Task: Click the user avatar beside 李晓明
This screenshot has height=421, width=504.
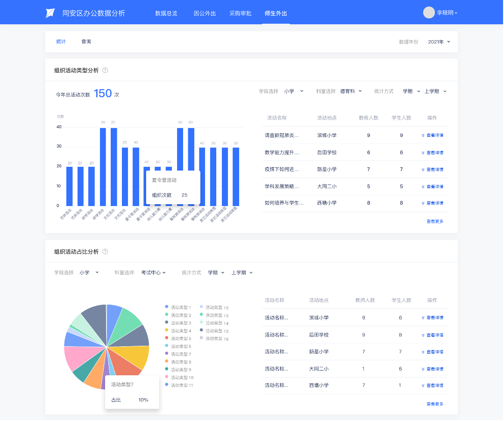Action: [x=428, y=13]
